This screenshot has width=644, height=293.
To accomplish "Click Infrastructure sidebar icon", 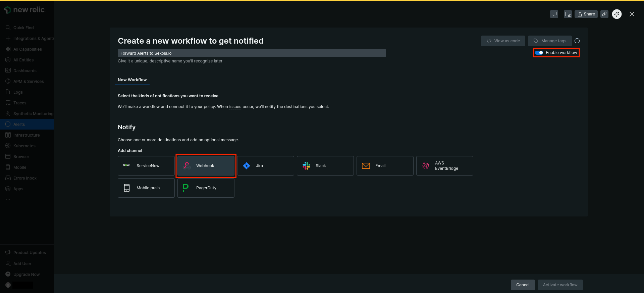I will click(8, 135).
